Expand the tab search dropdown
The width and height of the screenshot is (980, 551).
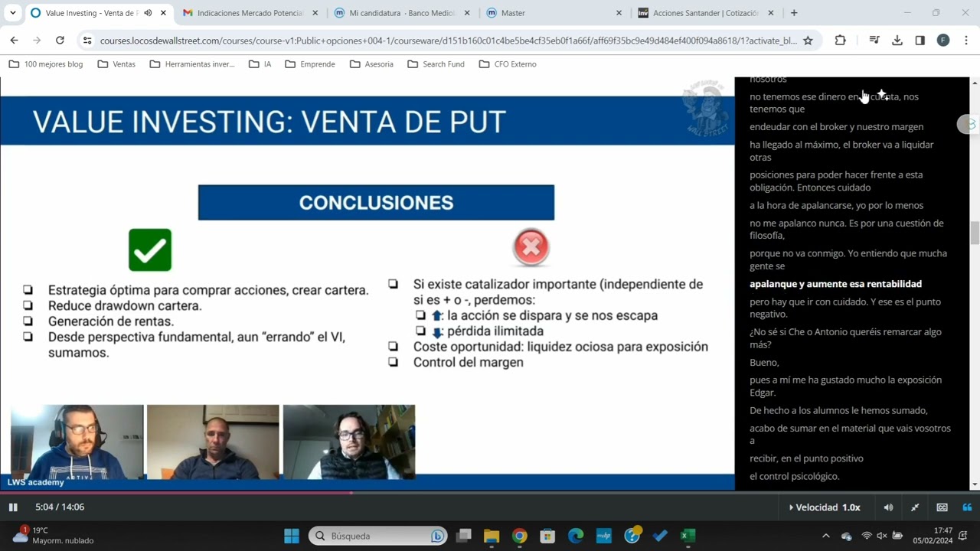tap(13, 13)
